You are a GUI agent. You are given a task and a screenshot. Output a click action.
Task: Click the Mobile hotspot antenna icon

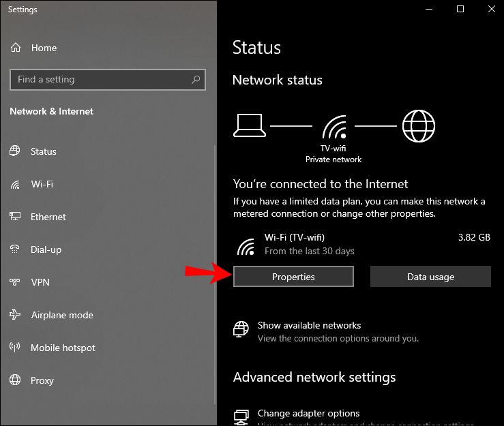click(x=15, y=348)
